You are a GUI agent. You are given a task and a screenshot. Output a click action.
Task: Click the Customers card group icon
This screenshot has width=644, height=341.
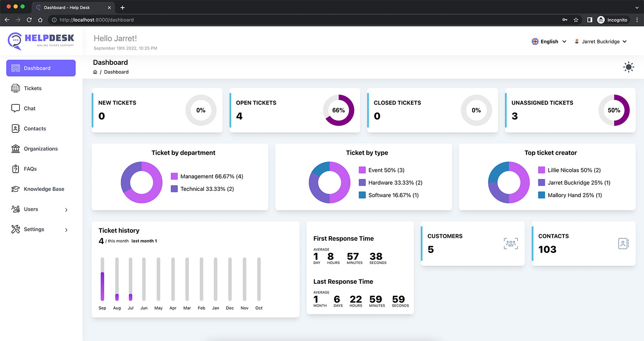pyautogui.click(x=511, y=244)
